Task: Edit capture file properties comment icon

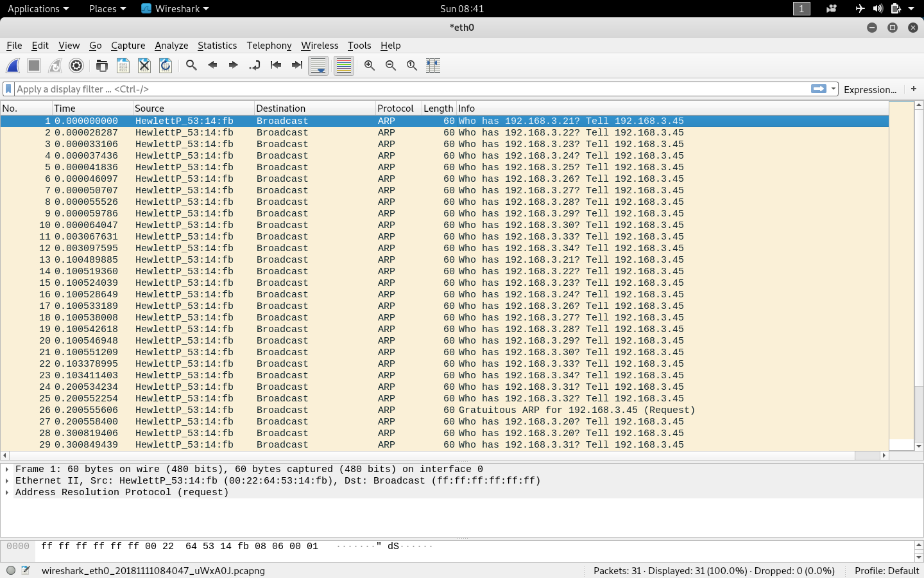Action: [26, 570]
